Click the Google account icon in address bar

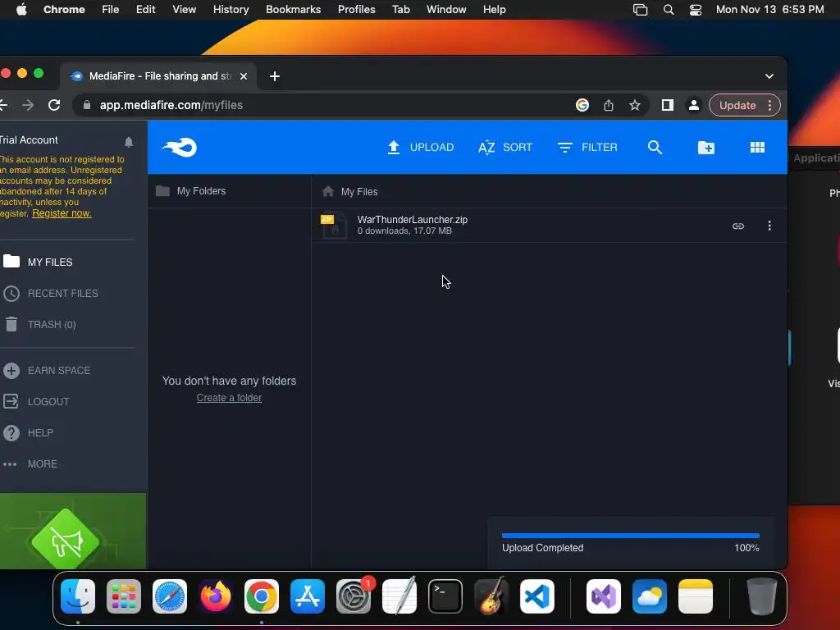582,106
